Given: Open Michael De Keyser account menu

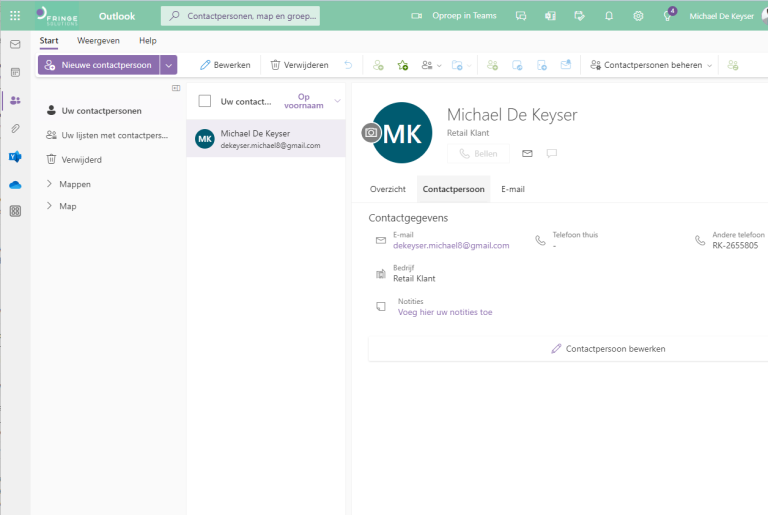Looking at the screenshot, I should (721, 16).
